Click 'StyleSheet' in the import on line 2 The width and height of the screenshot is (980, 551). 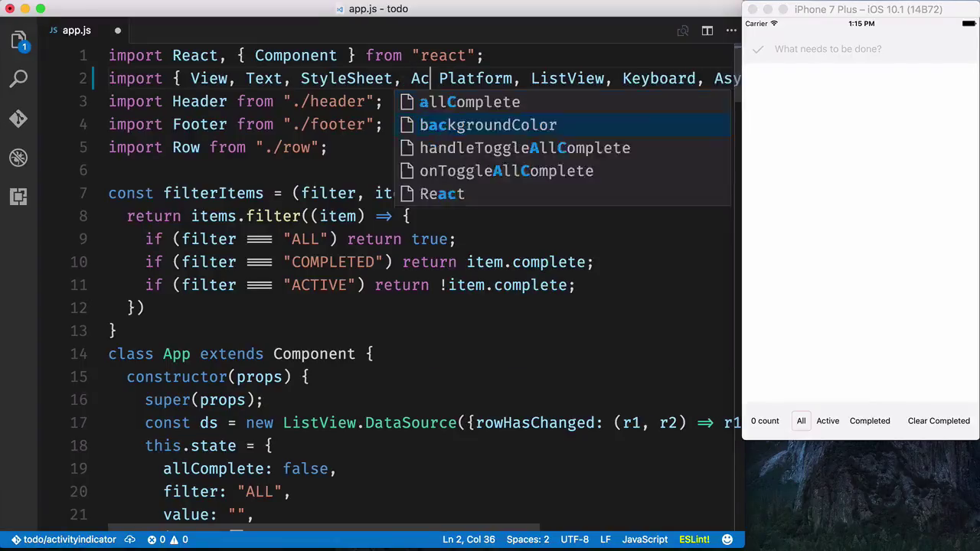click(x=346, y=78)
